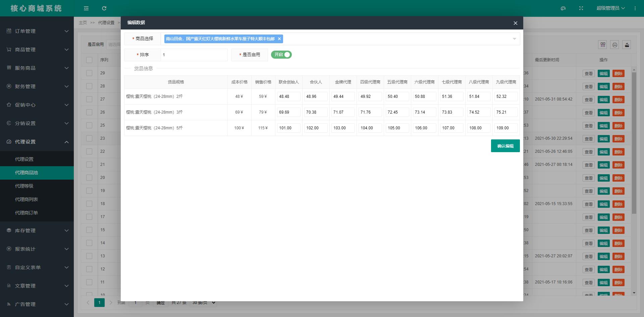Turn off the 是否启用 switch
Viewport: 644px width, 317px height.
click(x=281, y=55)
